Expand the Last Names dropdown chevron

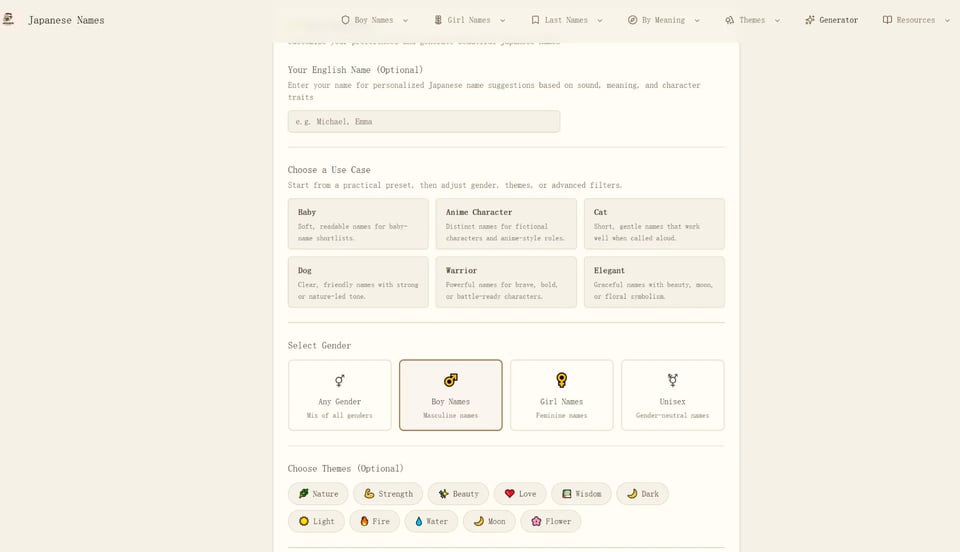(600, 20)
